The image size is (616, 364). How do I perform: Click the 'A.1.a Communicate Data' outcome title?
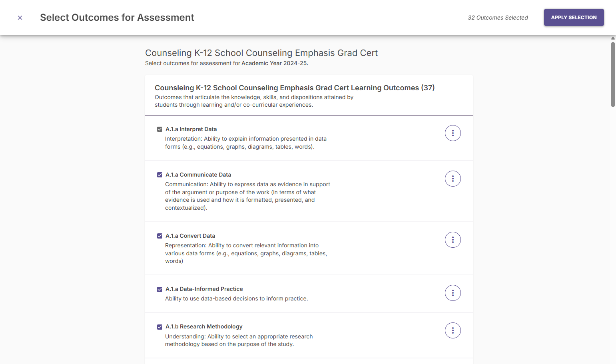pos(198,175)
